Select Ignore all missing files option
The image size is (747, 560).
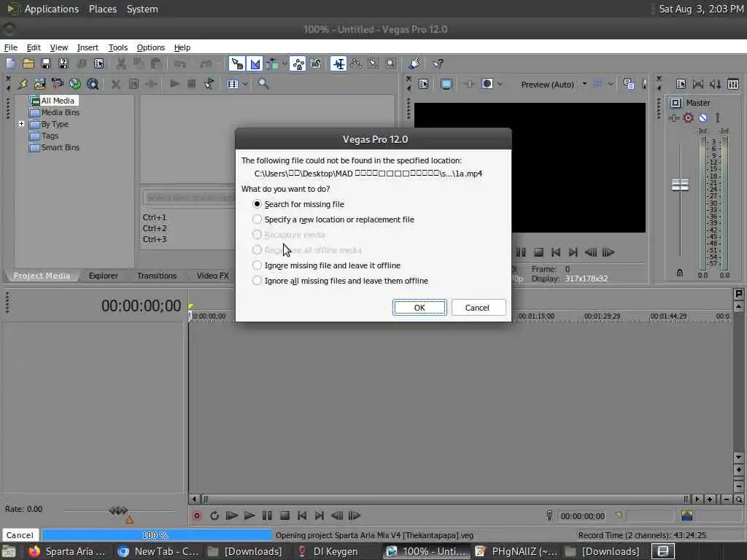340,281
